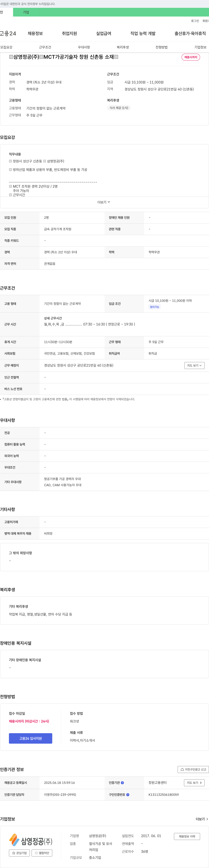Click the 삼영정공(주) company logo
Image resolution: width=209 pixels, height=868 pixels.
(30, 840)
